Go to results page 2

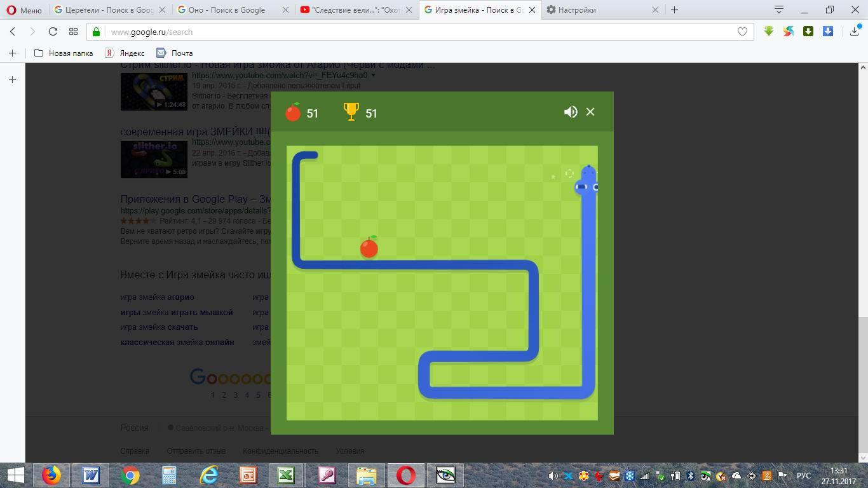[x=224, y=395]
